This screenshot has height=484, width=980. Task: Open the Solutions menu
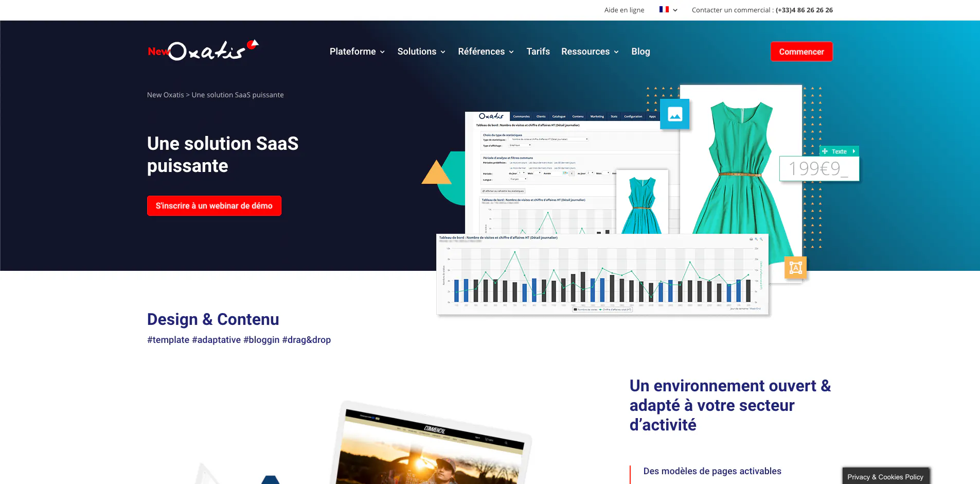(x=421, y=51)
